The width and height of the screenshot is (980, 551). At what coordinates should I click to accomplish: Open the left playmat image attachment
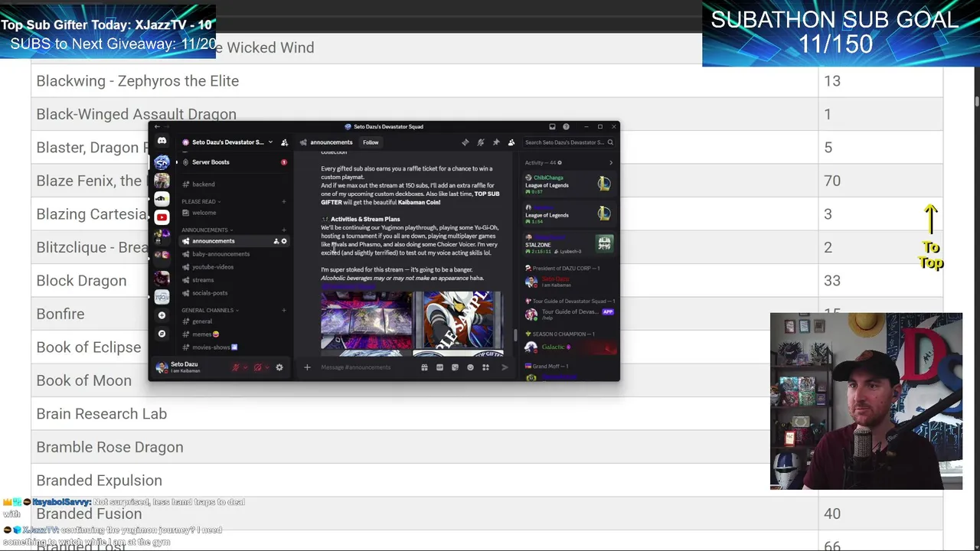pos(366,321)
